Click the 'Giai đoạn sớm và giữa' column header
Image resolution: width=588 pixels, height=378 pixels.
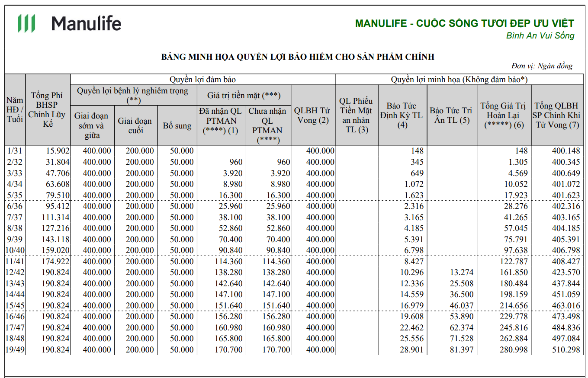[x=92, y=125]
